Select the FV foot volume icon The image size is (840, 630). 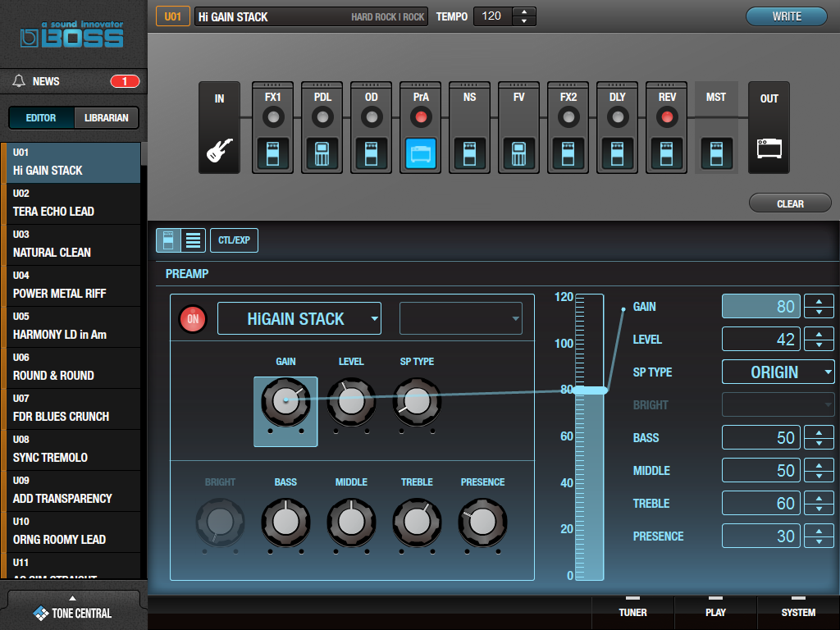[x=518, y=153]
